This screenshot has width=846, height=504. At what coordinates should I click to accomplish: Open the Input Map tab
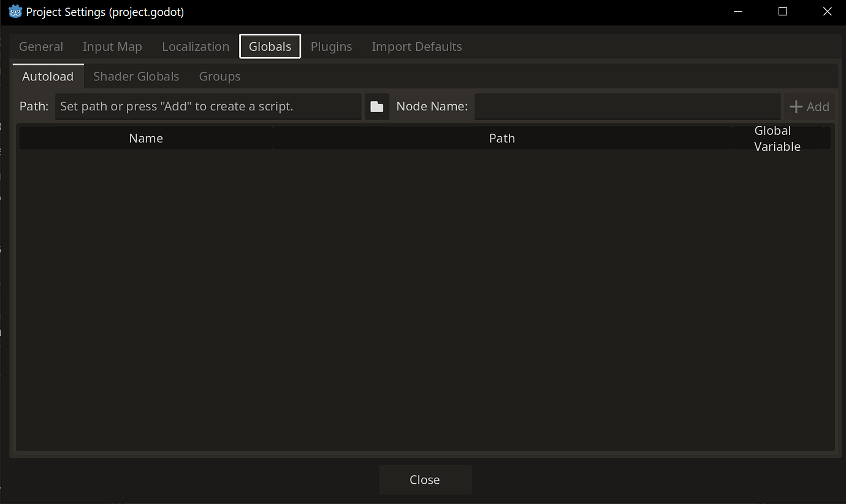coord(112,46)
